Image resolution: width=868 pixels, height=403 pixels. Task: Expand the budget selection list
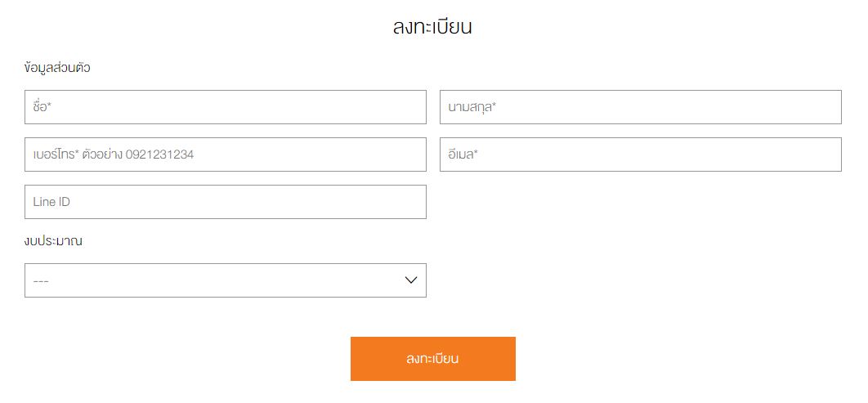[225, 280]
